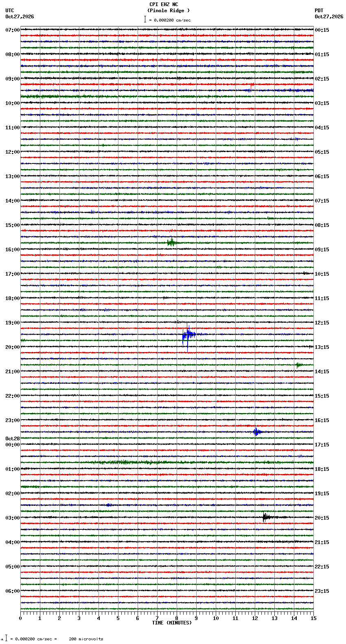
Task: Click the 0 minute axis tick label
Action: pos(20,618)
